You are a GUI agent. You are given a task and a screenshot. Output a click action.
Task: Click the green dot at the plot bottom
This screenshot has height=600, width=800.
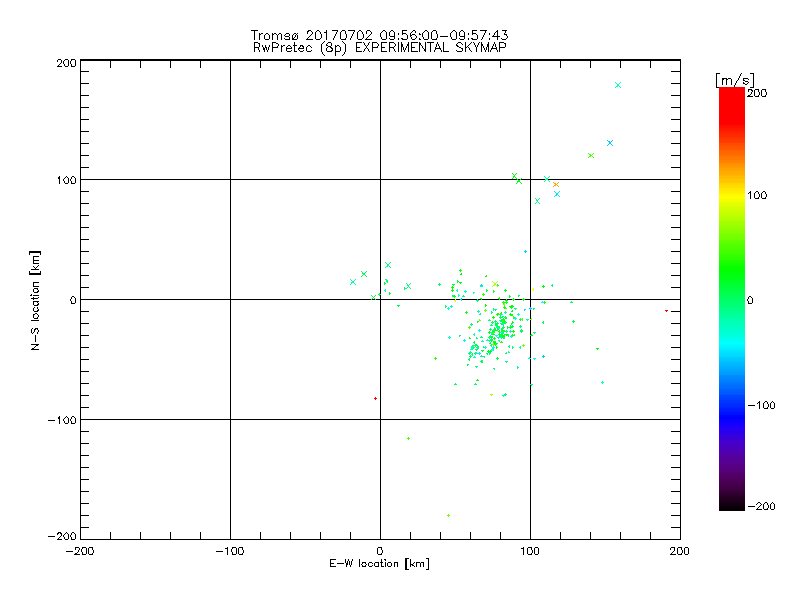click(448, 515)
